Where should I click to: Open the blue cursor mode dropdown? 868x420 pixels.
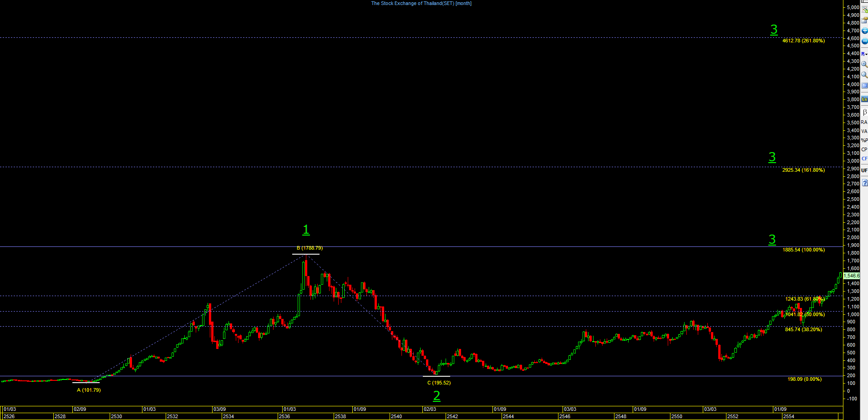(864, 54)
